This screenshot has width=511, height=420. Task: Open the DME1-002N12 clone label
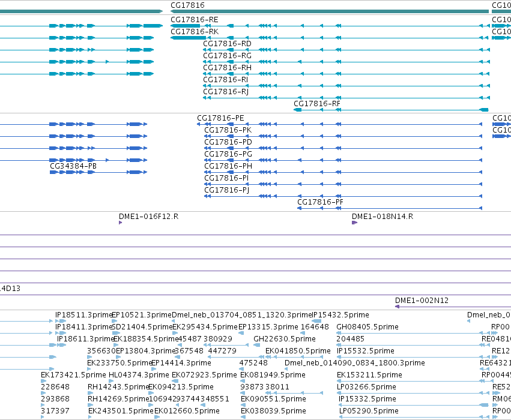[x=422, y=301]
